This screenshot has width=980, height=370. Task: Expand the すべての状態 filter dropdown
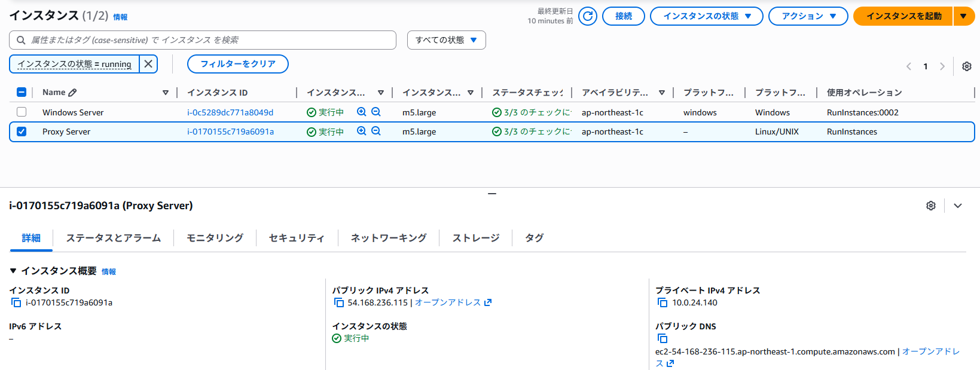click(446, 40)
